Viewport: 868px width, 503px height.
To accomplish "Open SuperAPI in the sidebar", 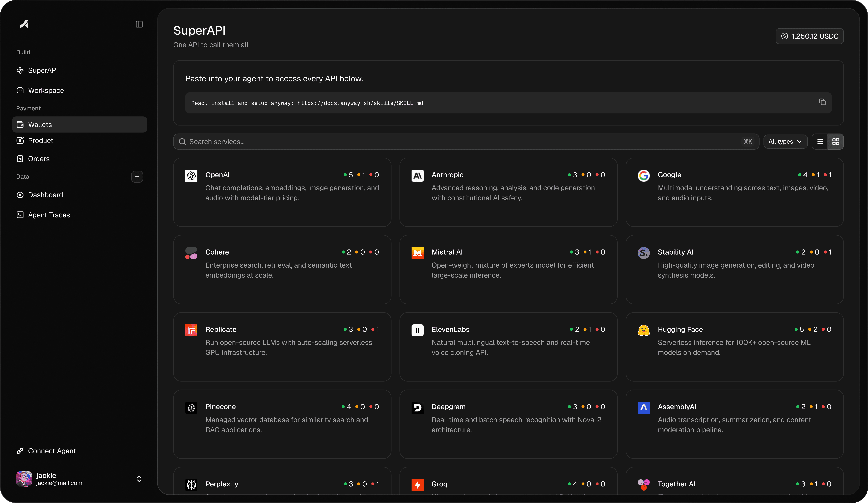I will [x=80, y=70].
